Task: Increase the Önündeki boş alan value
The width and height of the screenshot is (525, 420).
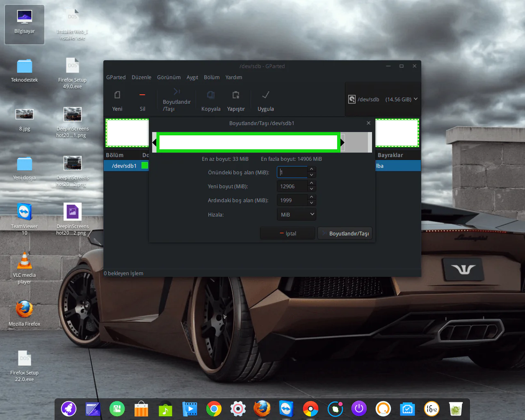Action: (312, 169)
